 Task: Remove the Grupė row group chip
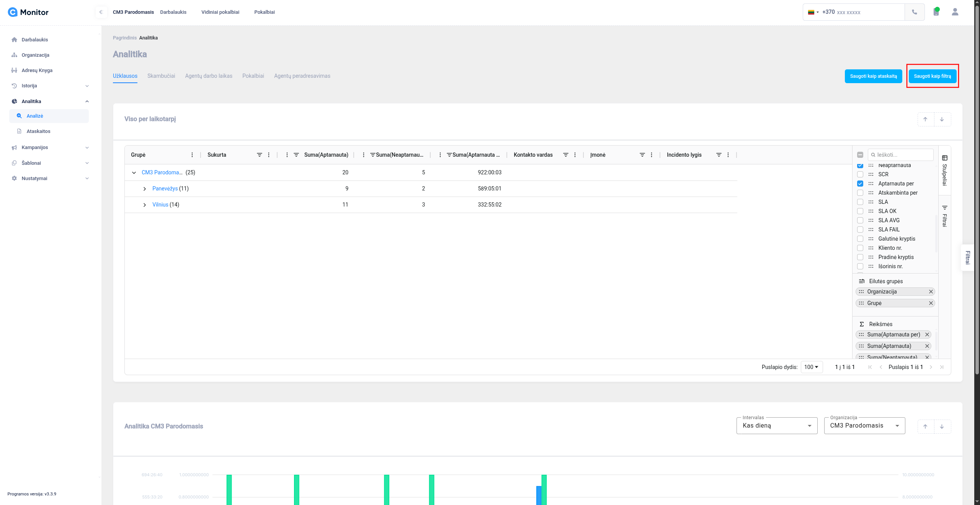click(931, 303)
